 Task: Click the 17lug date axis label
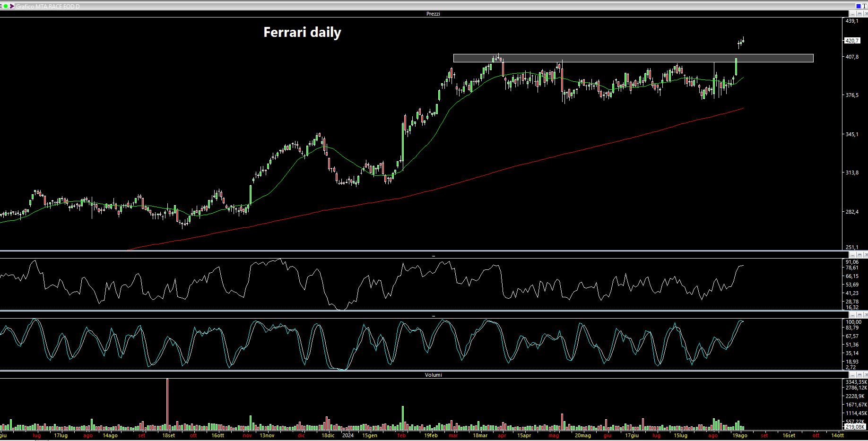coord(61,435)
